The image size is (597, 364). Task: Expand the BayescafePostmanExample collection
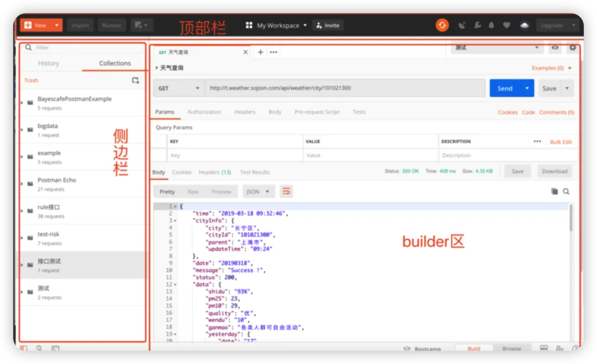[22, 103]
